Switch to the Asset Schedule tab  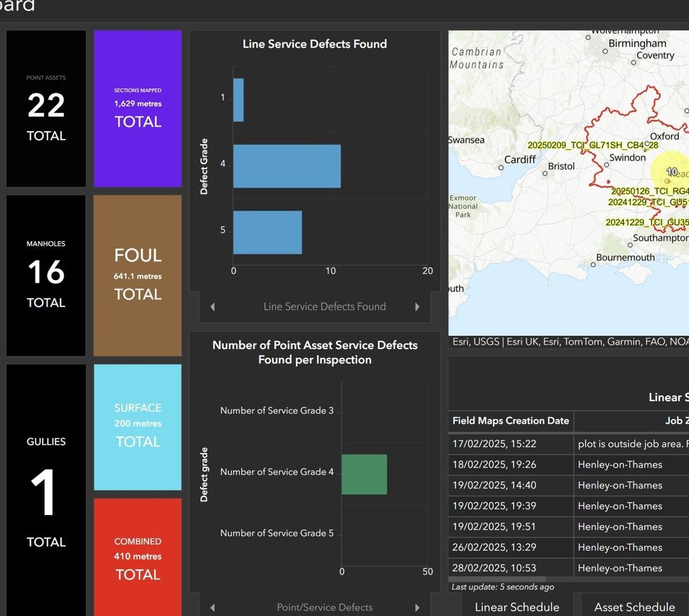[635, 607]
